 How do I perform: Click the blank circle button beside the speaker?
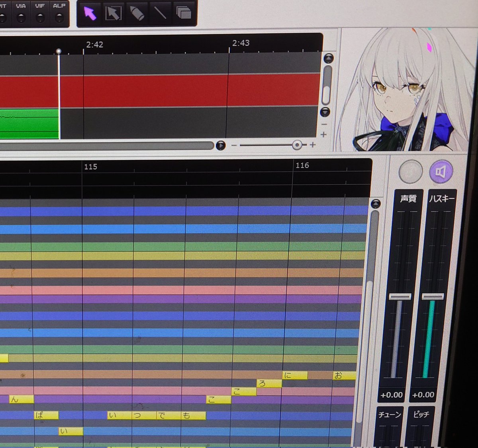tap(409, 172)
